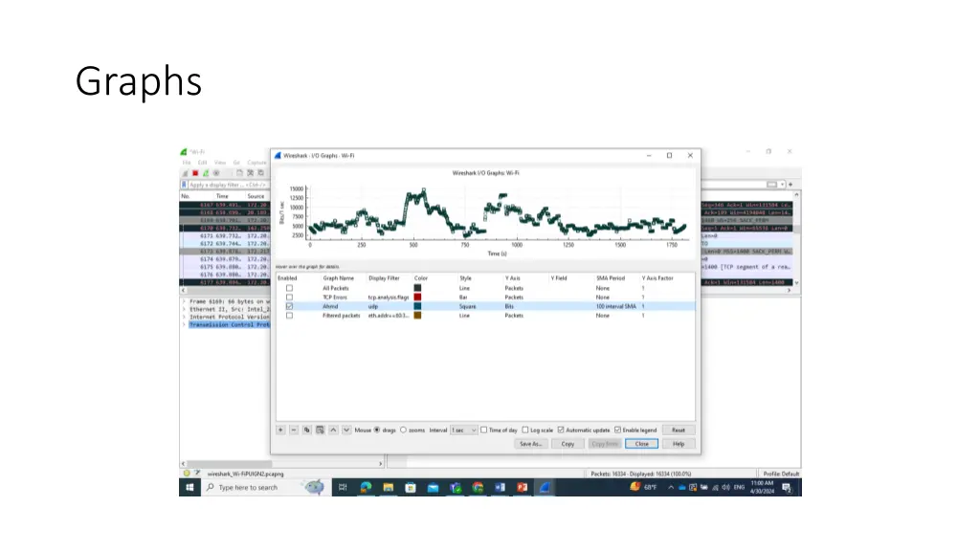Enable the Filtered packets graph checkbox
The height and width of the screenshot is (551, 980).
pyautogui.click(x=289, y=316)
